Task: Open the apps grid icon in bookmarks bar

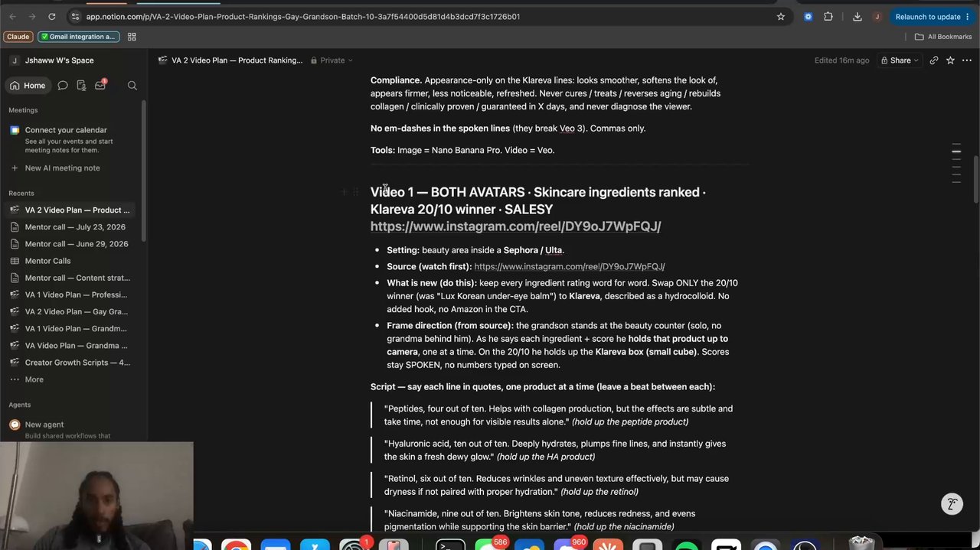Action: point(132,37)
